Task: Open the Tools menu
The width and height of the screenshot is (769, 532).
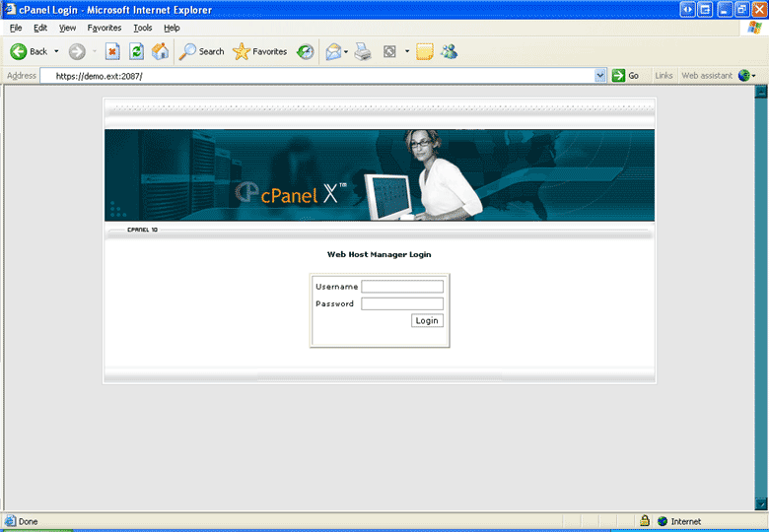Action: [143, 28]
